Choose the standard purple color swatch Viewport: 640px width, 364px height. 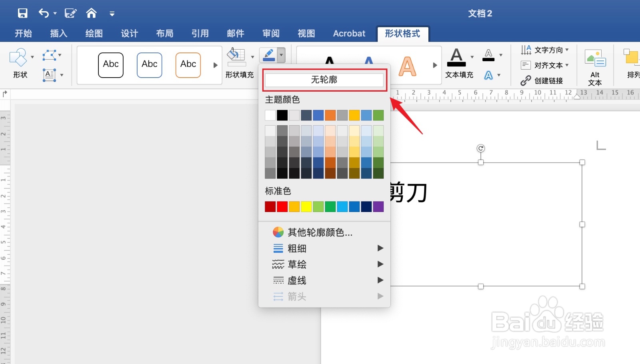[378, 206]
